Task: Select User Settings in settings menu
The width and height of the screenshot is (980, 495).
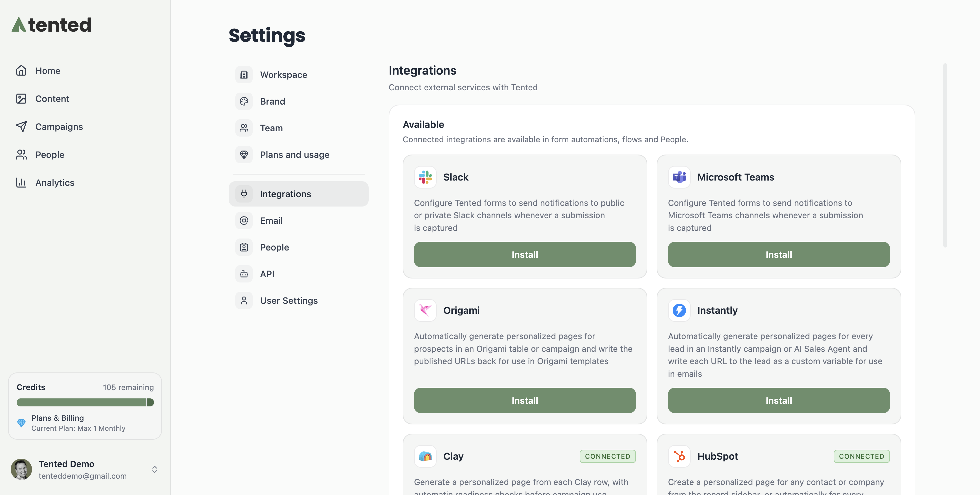Action: tap(298, 300)
